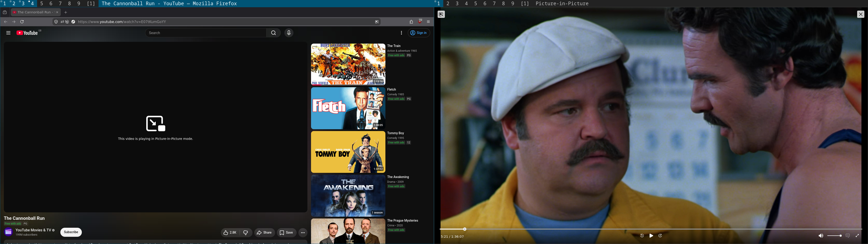Open The Train movie thumbnail
The width and height of the screenshot is (868, 244).
[348, 64]
